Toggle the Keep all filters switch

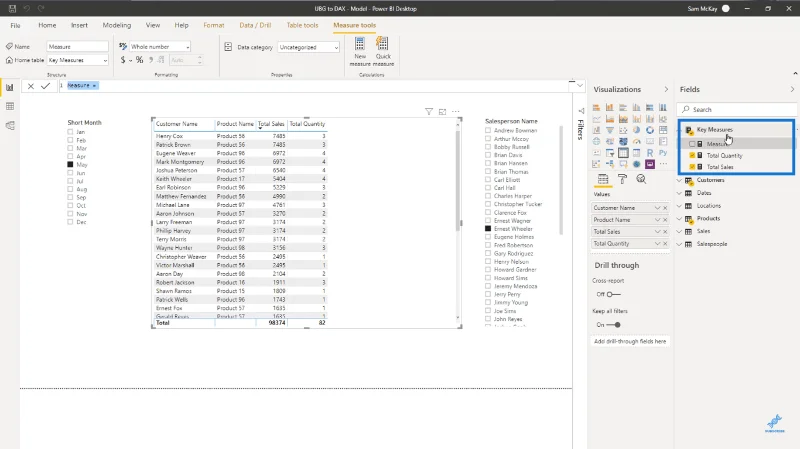(x=614, y=325)
